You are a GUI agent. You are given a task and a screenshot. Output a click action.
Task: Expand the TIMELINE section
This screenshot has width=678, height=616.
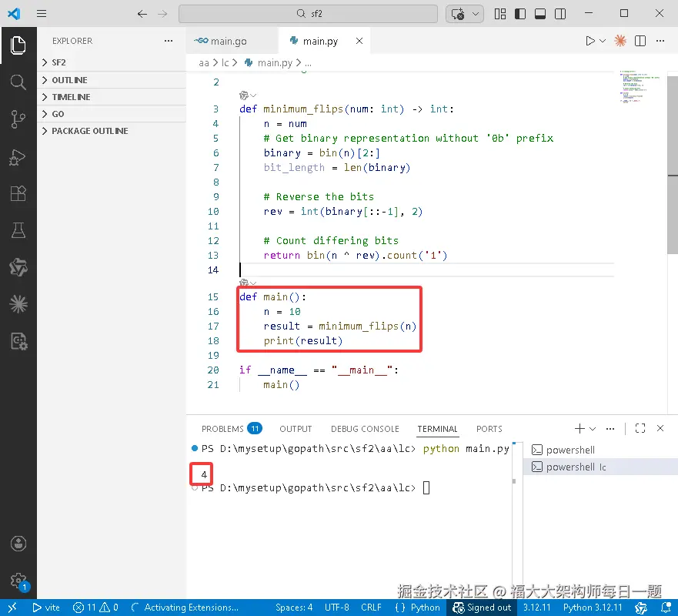(112, 97)
